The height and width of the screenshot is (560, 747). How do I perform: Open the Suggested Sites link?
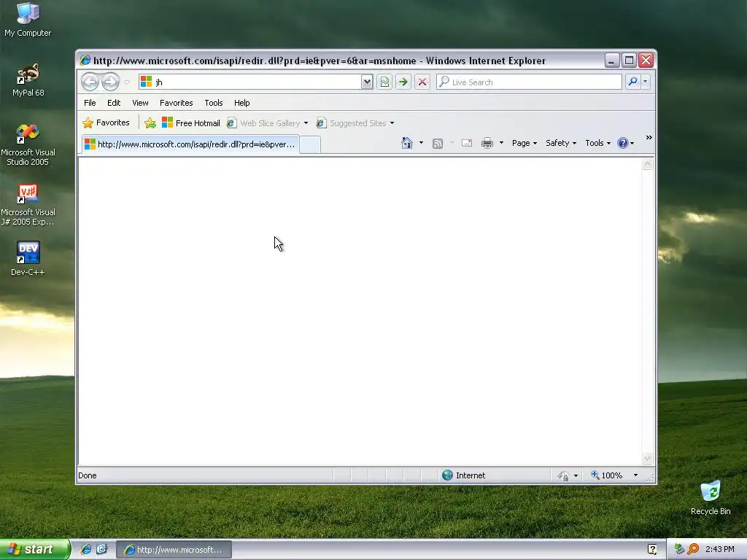pyautogui.click(x=352, y=122)
